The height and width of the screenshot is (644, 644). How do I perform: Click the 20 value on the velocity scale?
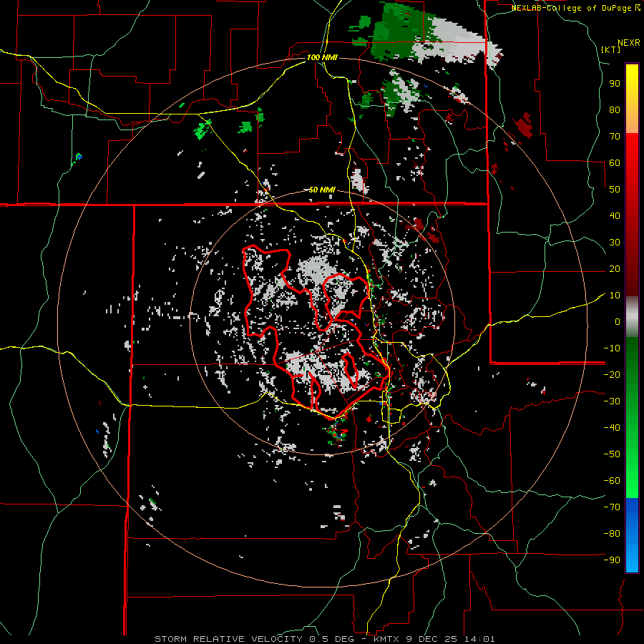tap(615, 269)
